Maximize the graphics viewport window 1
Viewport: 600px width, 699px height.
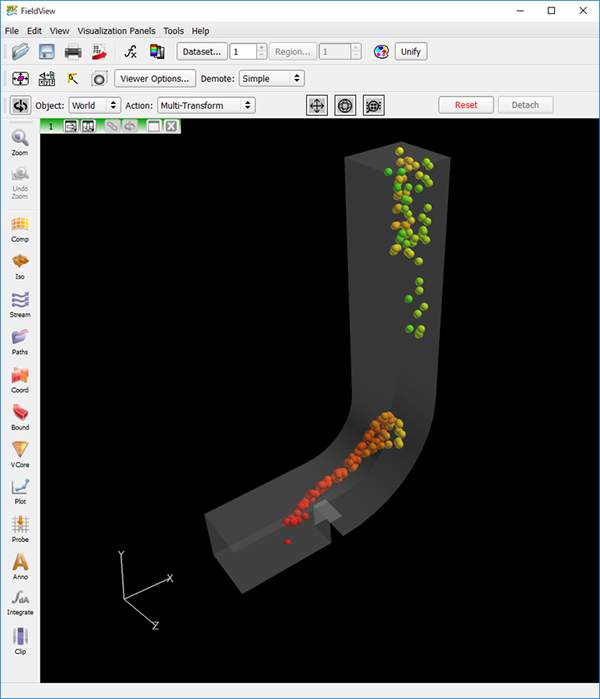pos(153,126)
